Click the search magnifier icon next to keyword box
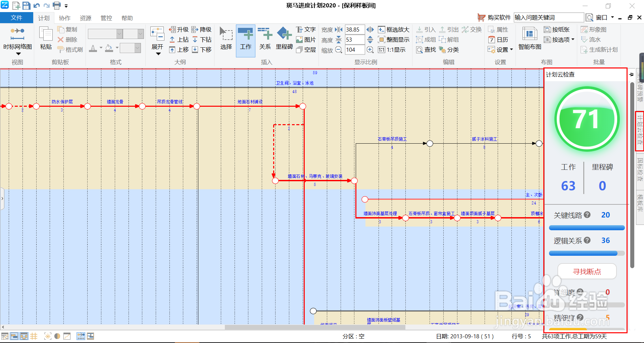This screenshot has height=343, width=644. [589, 17]
